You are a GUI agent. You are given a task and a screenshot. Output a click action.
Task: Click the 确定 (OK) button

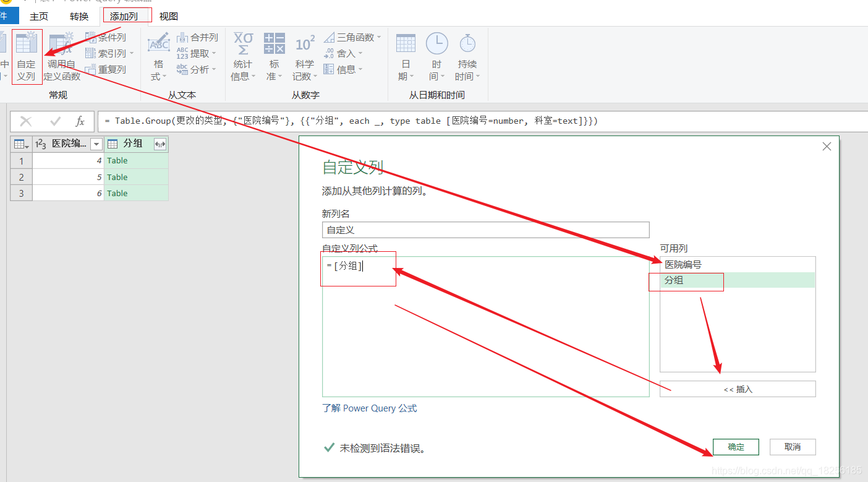coord(736,447)
